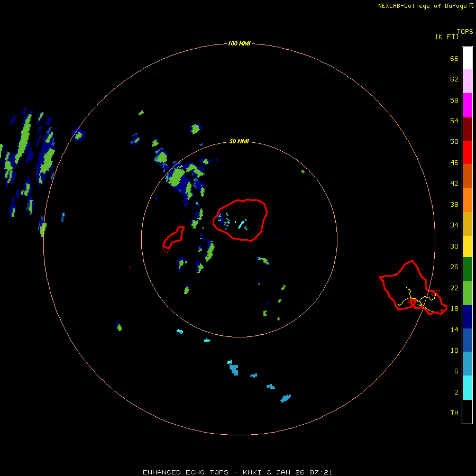Click the legend value 18

point(454,309)
